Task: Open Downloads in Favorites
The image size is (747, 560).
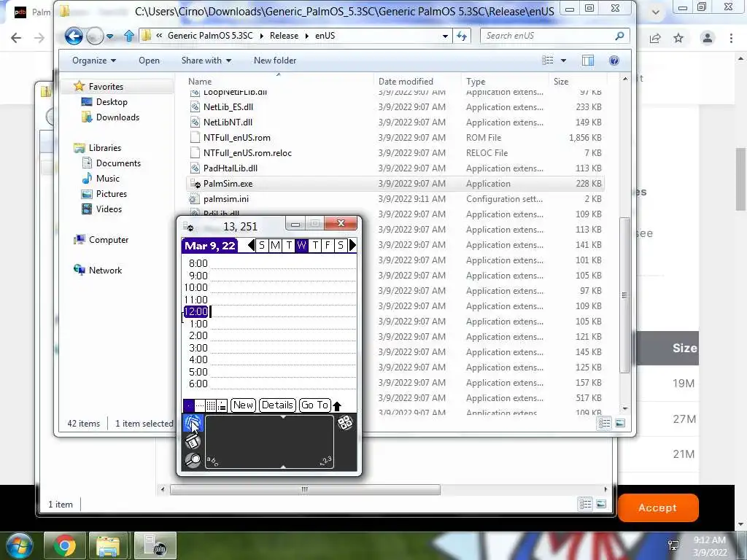Action: 117,117
